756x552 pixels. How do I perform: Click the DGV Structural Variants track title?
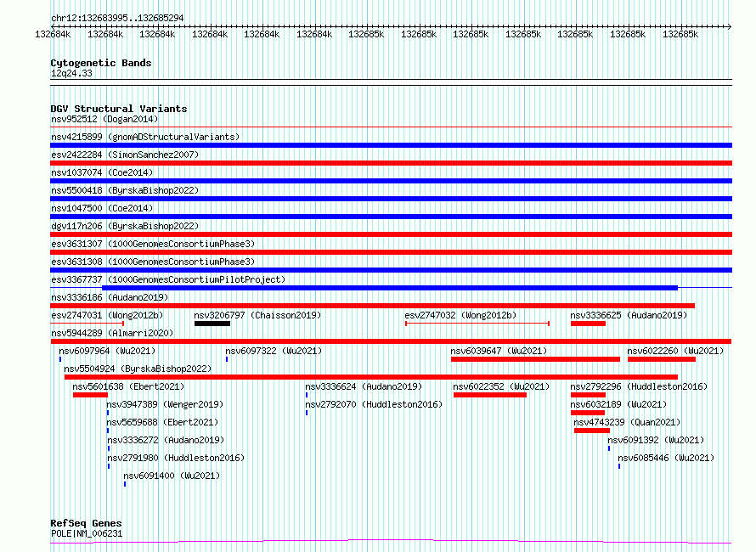(x=119, y=109)
